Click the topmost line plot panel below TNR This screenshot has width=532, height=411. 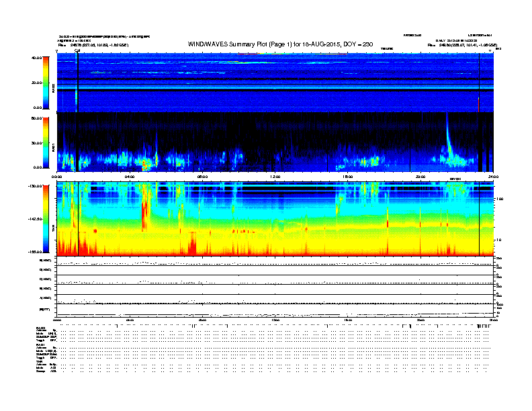[275, 261]
